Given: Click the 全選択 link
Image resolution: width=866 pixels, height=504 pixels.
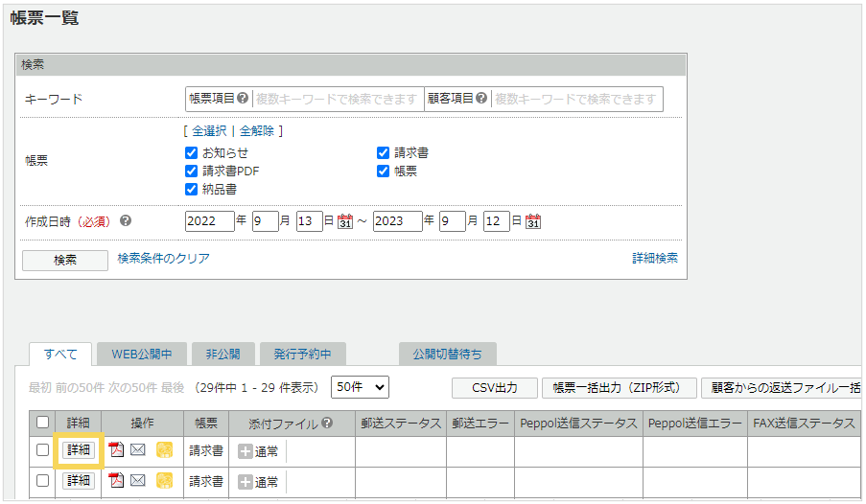Looking at the screenshot, I should point(209,131).
